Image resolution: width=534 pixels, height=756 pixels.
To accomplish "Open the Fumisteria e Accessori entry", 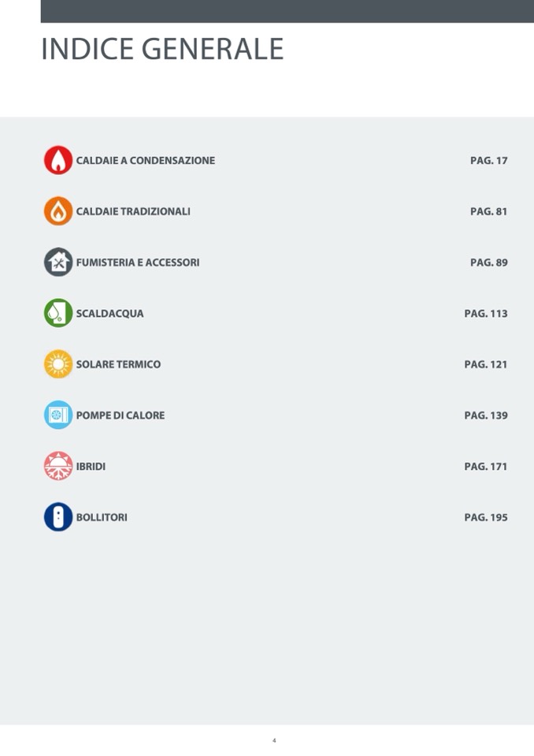I will pyautogui.click(x=138, y=263).
